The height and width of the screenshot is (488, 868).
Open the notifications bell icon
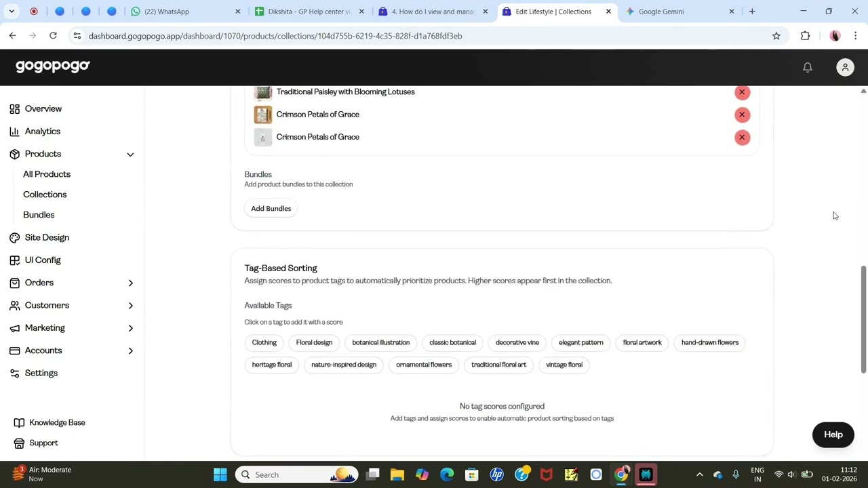click(807, 67)
